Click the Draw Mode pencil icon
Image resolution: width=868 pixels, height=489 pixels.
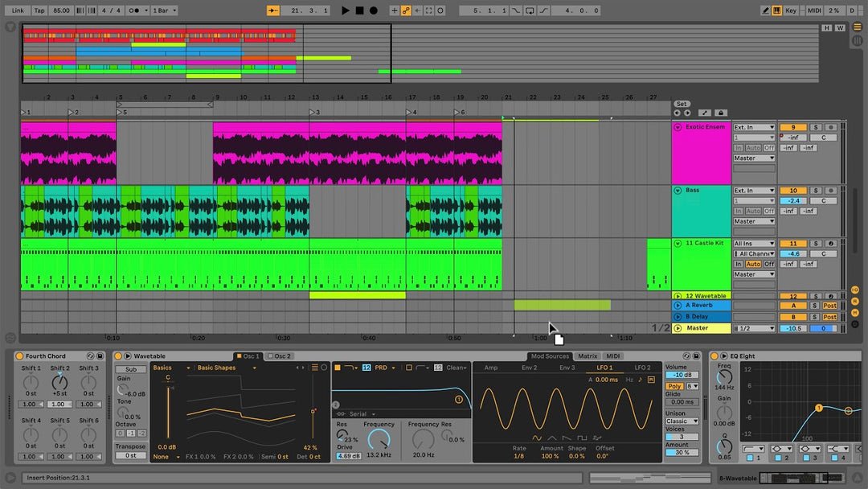click(766, 10)
